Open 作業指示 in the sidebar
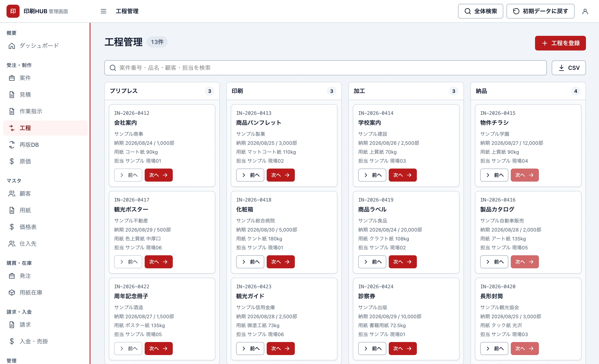The height and width of the screenshot is (364, 599). (x=45, y=111)
